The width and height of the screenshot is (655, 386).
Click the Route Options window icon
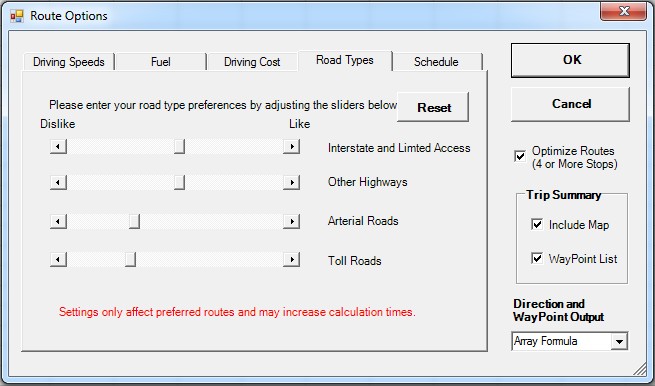click(17, 16)
